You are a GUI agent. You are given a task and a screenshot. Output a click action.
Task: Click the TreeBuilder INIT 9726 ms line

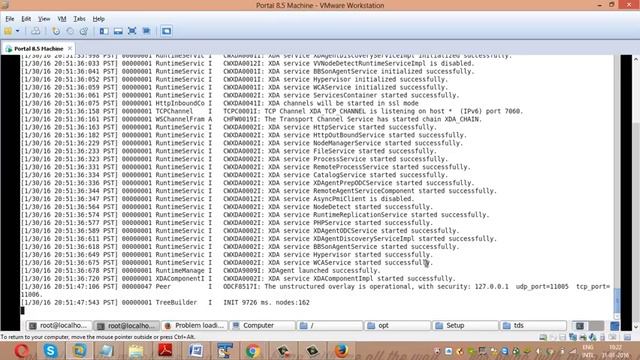(x=165, y=302)
